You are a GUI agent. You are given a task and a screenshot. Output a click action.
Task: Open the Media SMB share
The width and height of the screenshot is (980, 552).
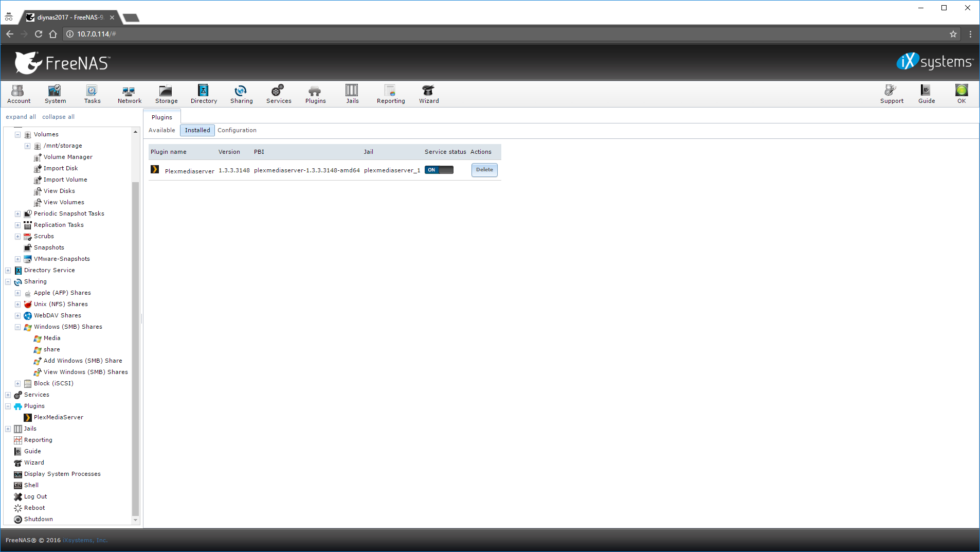[52, 339]
